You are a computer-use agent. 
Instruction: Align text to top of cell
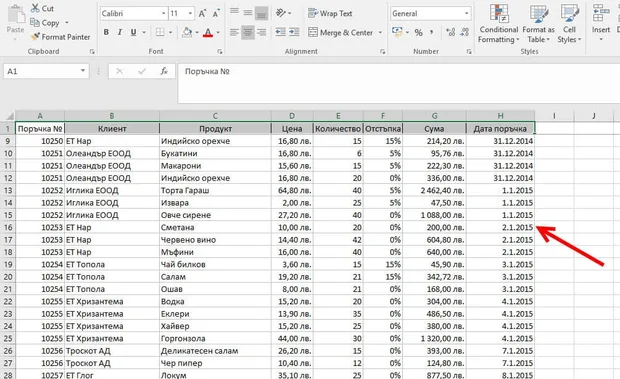click(x=234, y=13)
